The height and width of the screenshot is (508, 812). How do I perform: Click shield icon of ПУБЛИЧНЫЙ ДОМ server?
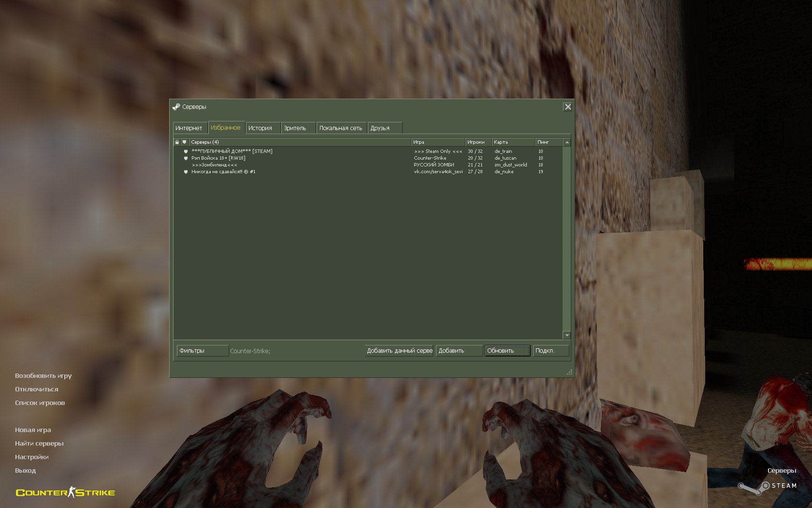point(186,151)
